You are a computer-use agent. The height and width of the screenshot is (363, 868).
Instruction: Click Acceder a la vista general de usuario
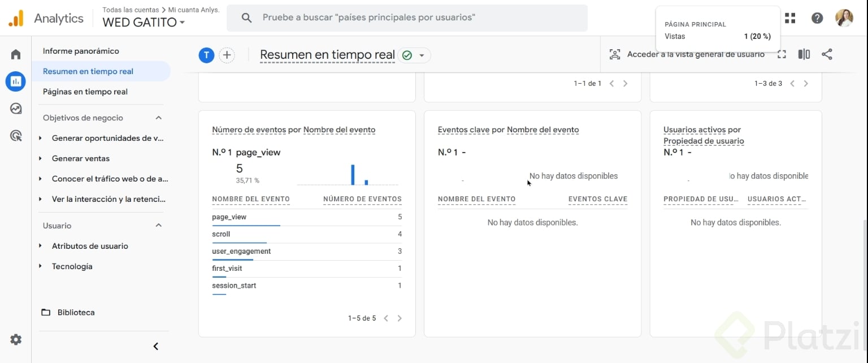[687, 54]
